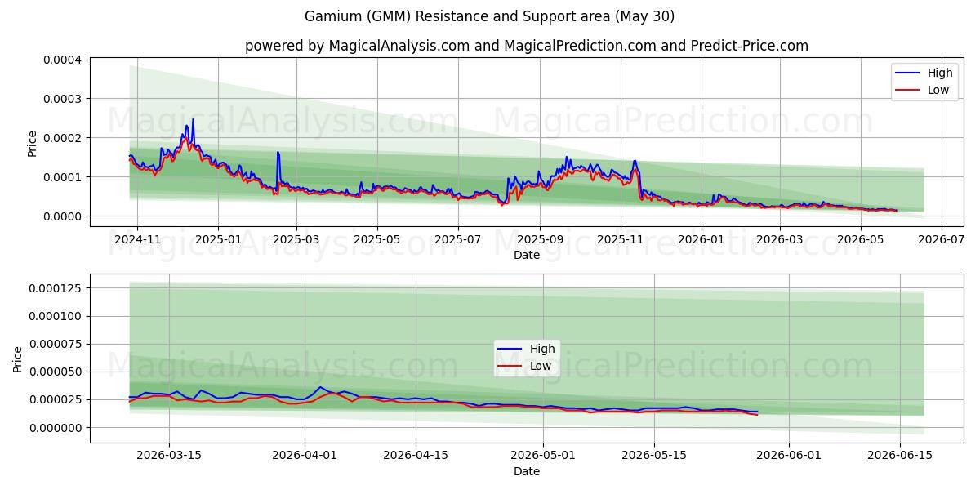Click the blue High line swatch in bottom legend
Screen dimensions: 980x490
point(510,349)
